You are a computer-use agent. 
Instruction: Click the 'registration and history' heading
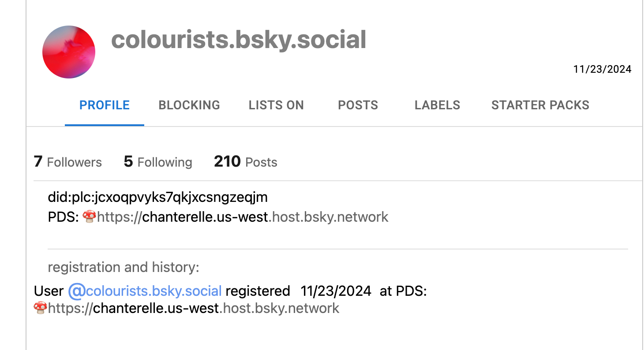pos(124,267)
